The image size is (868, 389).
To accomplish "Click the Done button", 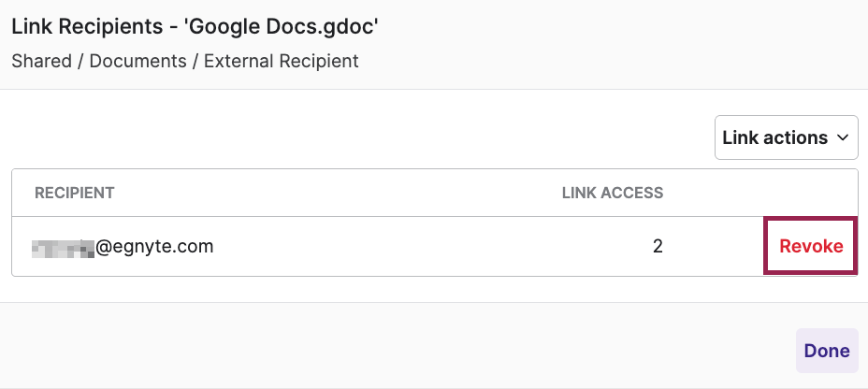I will 827,351.
